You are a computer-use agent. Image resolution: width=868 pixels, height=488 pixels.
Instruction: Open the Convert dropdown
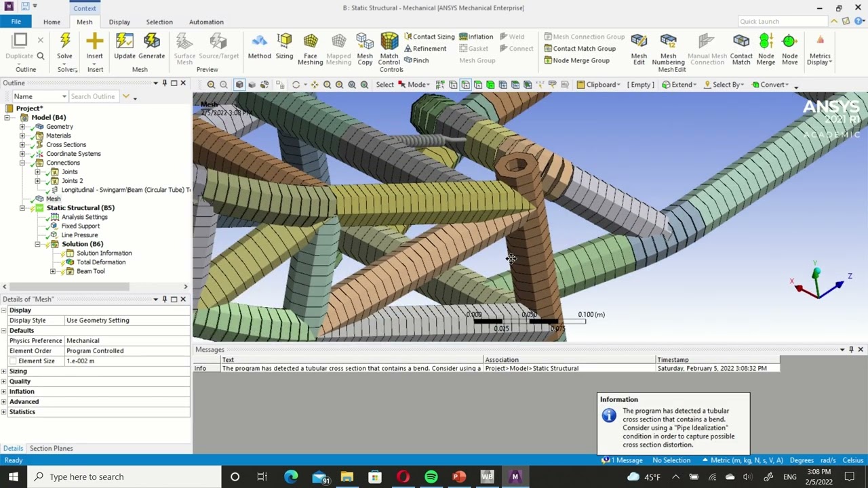coord(770,85)
